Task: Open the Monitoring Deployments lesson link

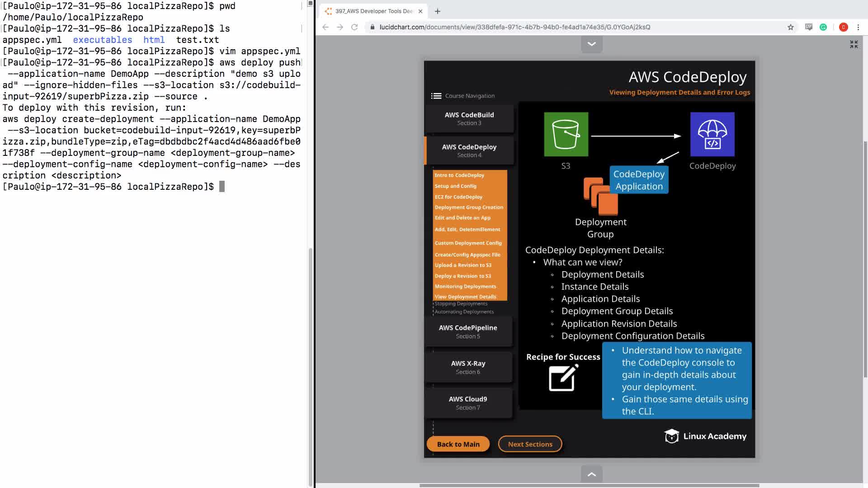Action: click(x=465, y=286)
